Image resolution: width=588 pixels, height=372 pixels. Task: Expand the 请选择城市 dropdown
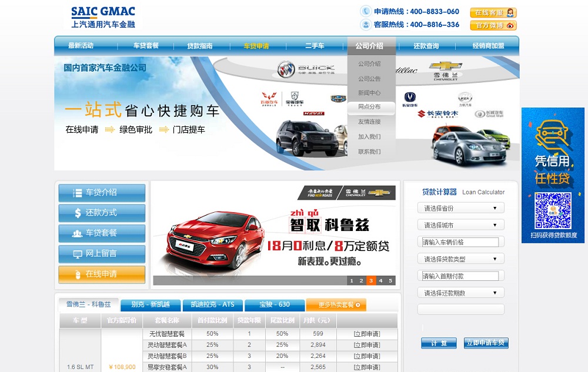tap(461, 225)
